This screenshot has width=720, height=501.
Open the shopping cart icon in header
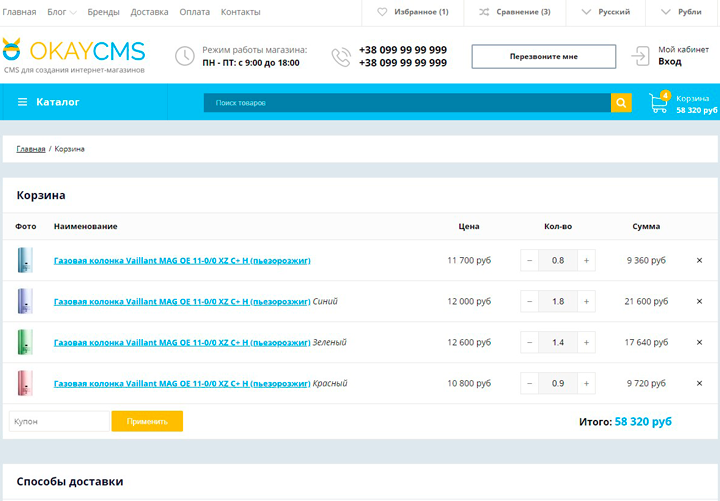click(x=658, y=103)
